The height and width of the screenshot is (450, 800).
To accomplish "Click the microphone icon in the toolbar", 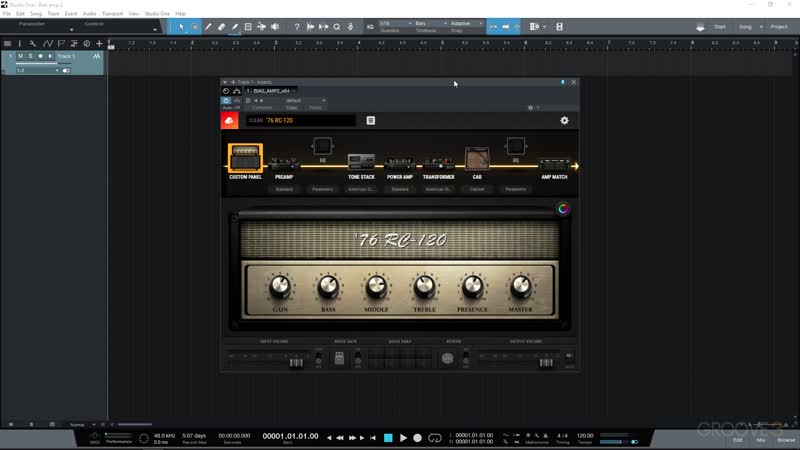I will click(351, 27).
